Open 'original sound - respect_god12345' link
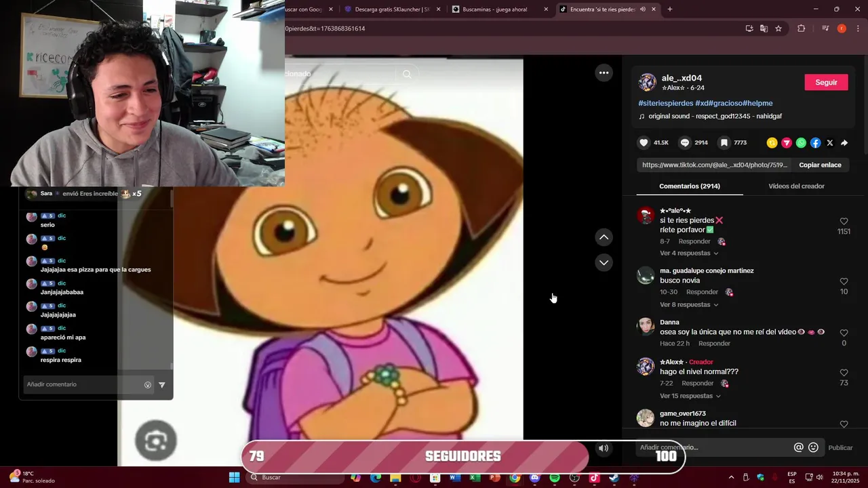Image resolution: width=868 pixels, height=488 pixels. coord(715,117)
